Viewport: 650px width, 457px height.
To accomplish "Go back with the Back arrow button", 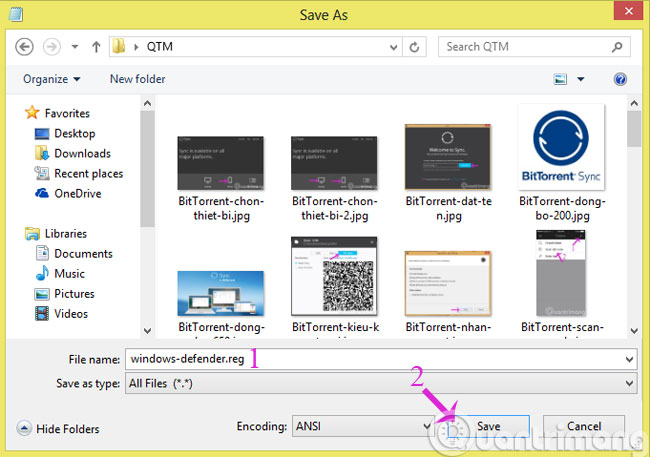I will (x=24, y=47).
